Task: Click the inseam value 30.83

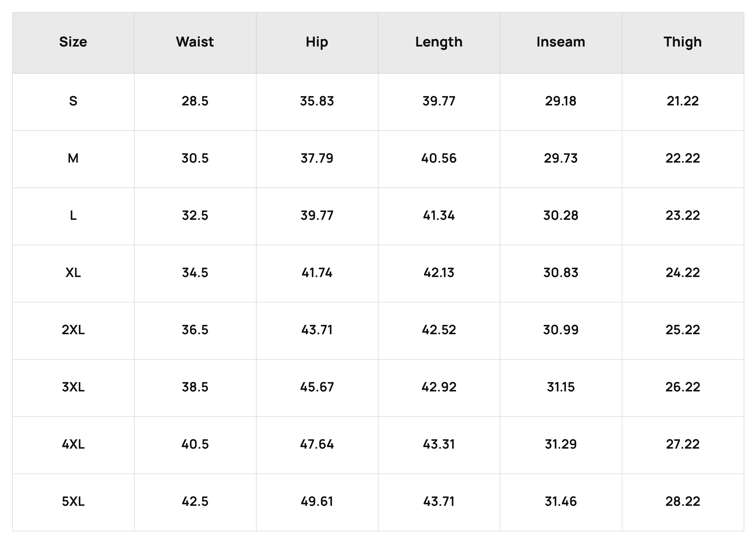Action: pos(561,273)
